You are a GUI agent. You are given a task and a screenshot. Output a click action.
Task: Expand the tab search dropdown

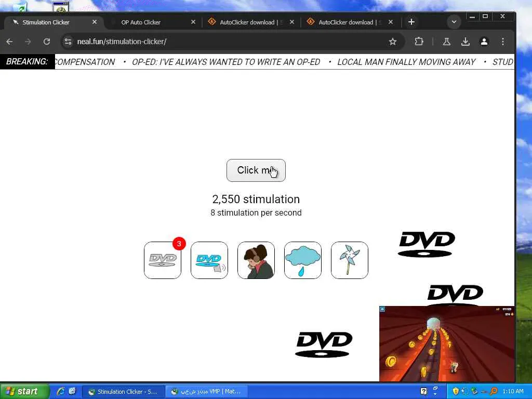[454, 22]
